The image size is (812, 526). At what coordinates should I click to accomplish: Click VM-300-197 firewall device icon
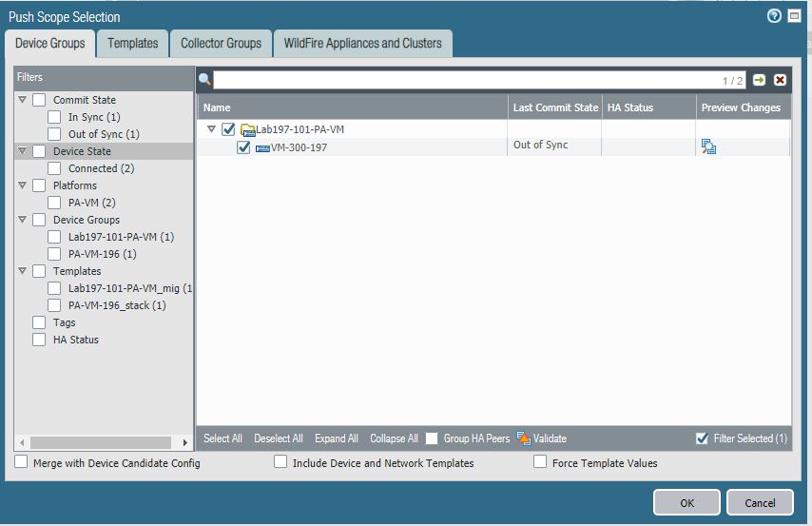[263, 148]
